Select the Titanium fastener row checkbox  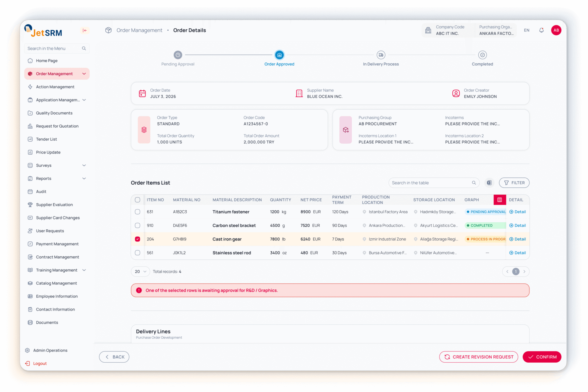click(138, 212)
